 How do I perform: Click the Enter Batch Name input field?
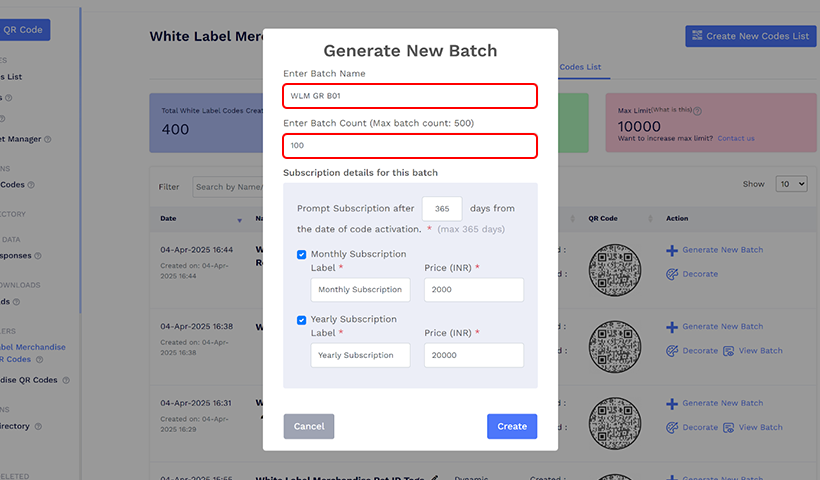point(410,96)
